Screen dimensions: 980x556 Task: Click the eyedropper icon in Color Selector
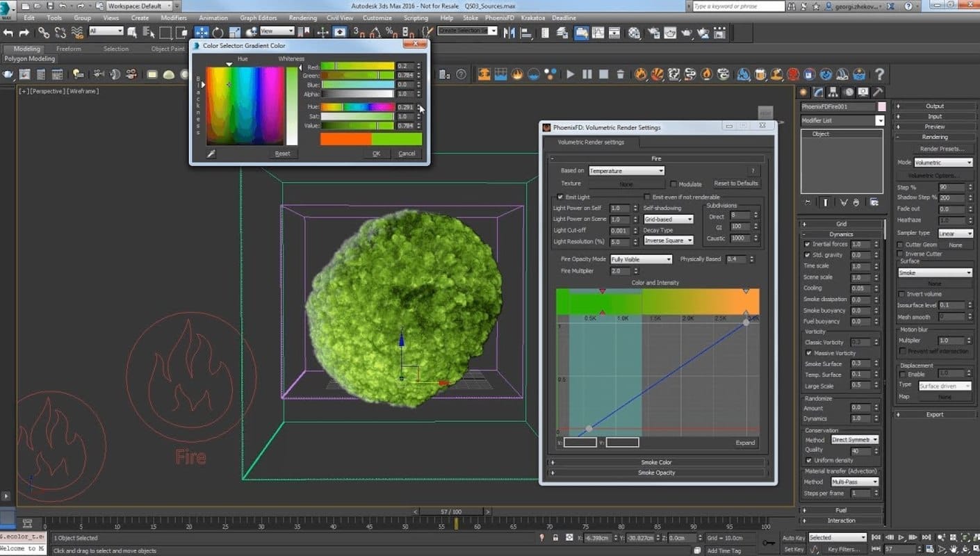point(211,154)
